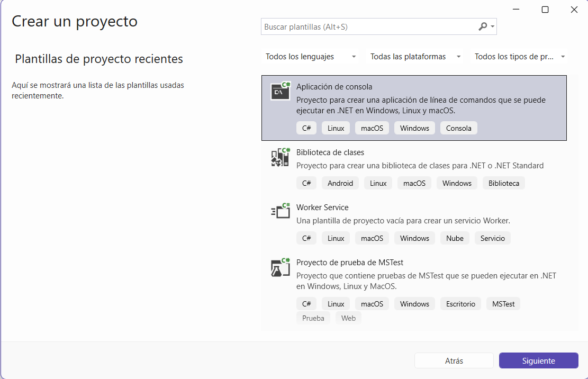588x379 pixels.
Task: Select the Biblioteca de clases template title
Action: (330, 152)
